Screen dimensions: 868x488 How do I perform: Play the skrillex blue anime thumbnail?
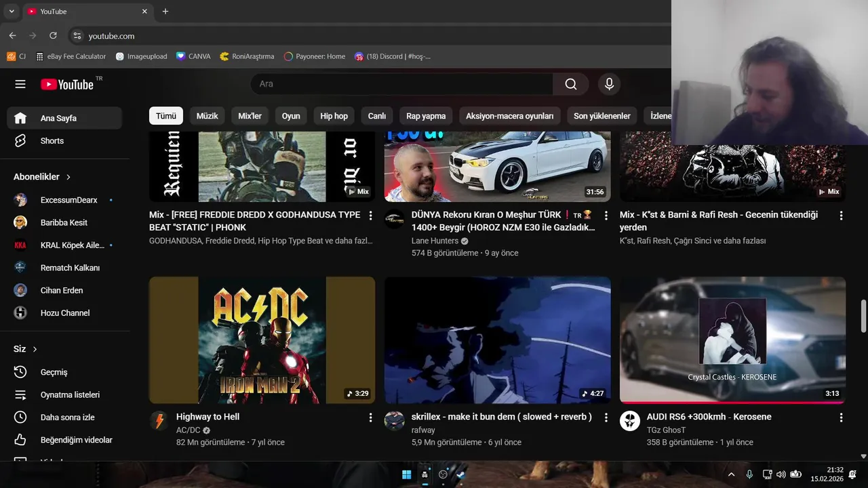tap(497, 340)
